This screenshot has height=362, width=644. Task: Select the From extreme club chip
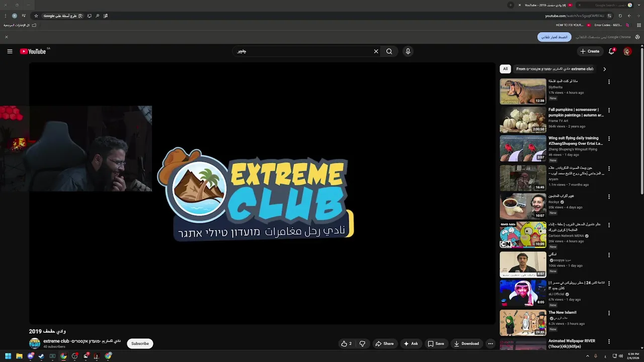(554, 69)
